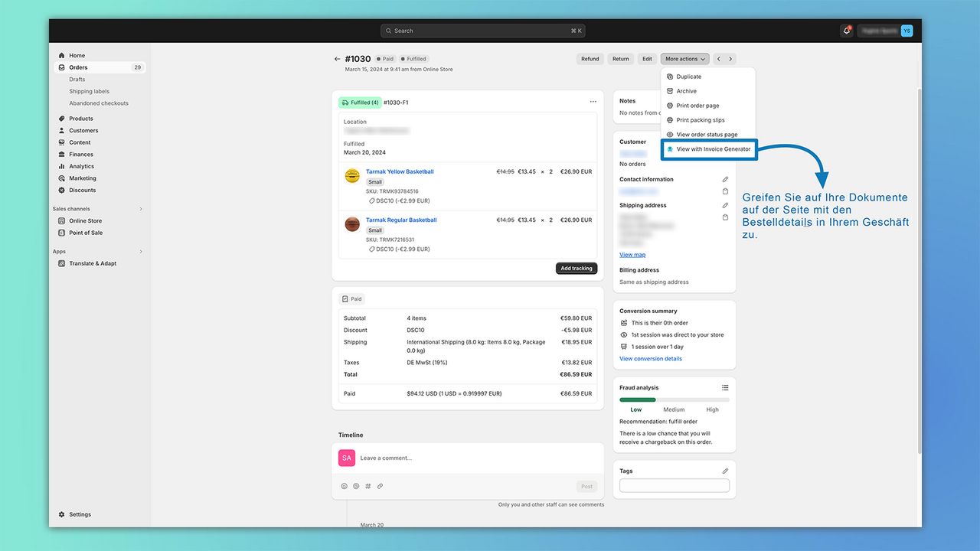The height and width of the screenshot is (551, 980).
Task: Open the View map link
Action: tap(632, 255)
